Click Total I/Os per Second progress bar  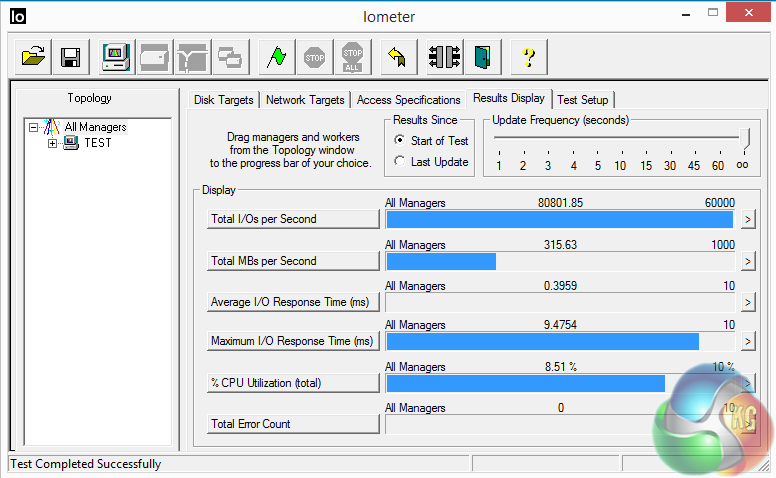click(x=560, y=219)
